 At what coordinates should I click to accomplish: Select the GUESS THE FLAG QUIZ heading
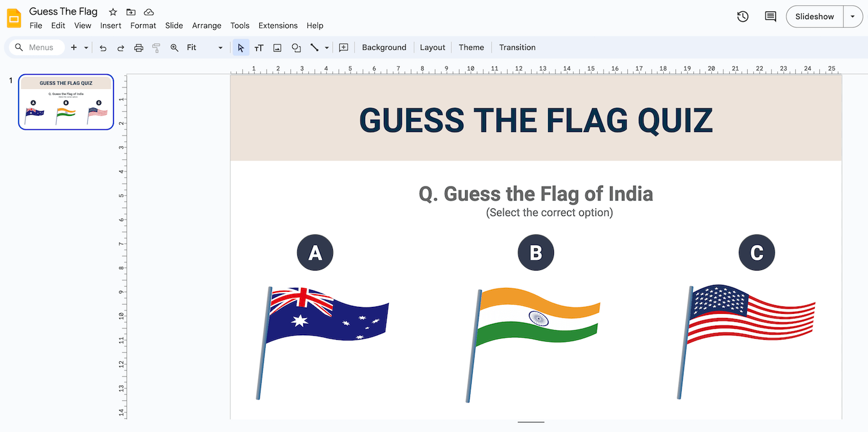(x=536, y=120)
